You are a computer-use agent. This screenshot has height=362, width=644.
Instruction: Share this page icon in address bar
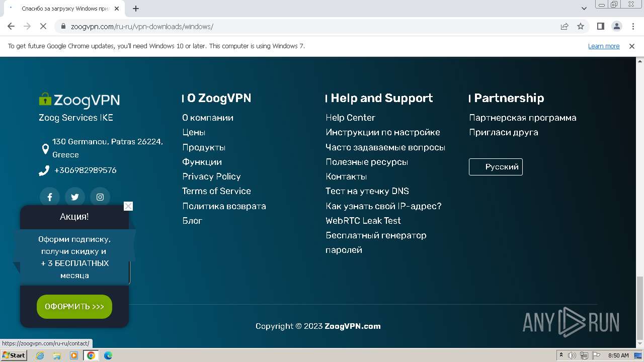point(565,27)
